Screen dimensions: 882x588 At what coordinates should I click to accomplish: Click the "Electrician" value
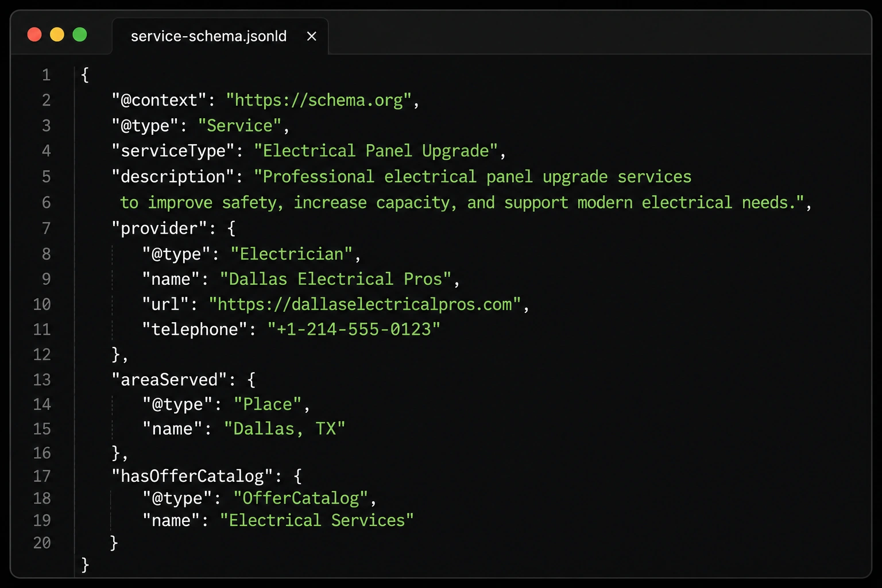(291, 254)
